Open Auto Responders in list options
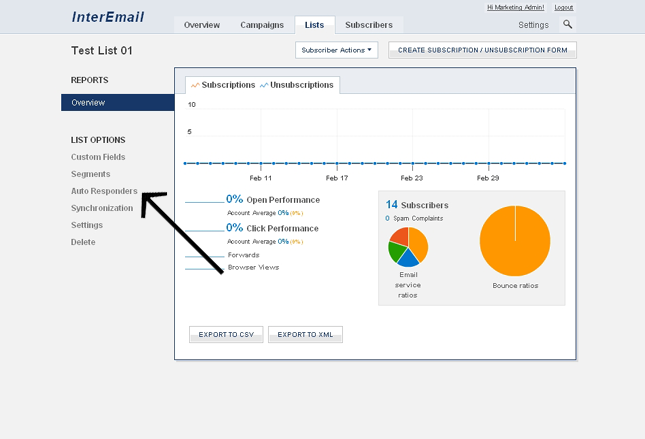Screen dimensions: 645x439 coord(104,191)
